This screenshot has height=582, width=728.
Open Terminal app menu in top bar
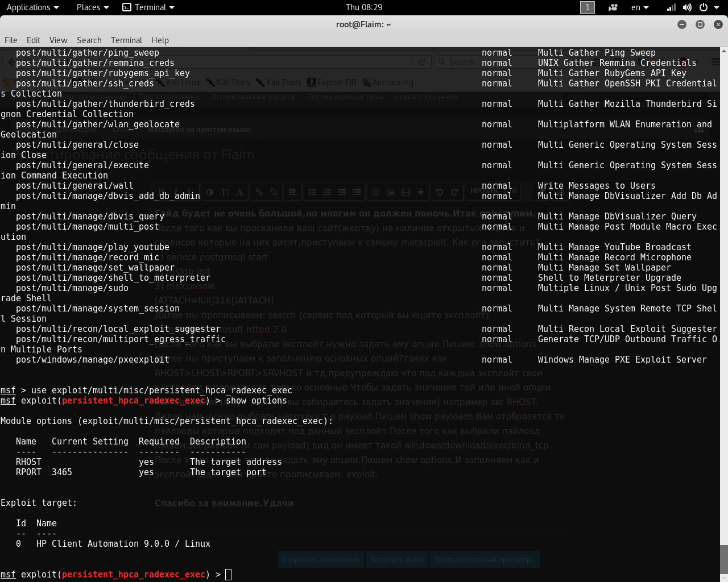pos(148,7)
